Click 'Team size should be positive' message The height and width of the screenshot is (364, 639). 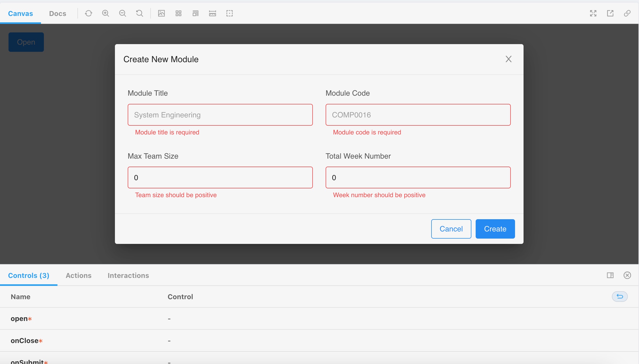pos(176,195)
